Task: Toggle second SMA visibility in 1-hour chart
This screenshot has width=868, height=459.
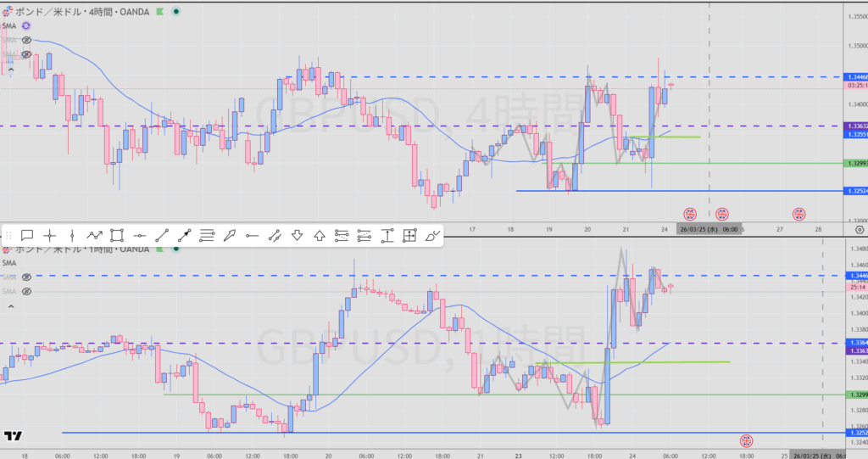Action: coord(27,277)
